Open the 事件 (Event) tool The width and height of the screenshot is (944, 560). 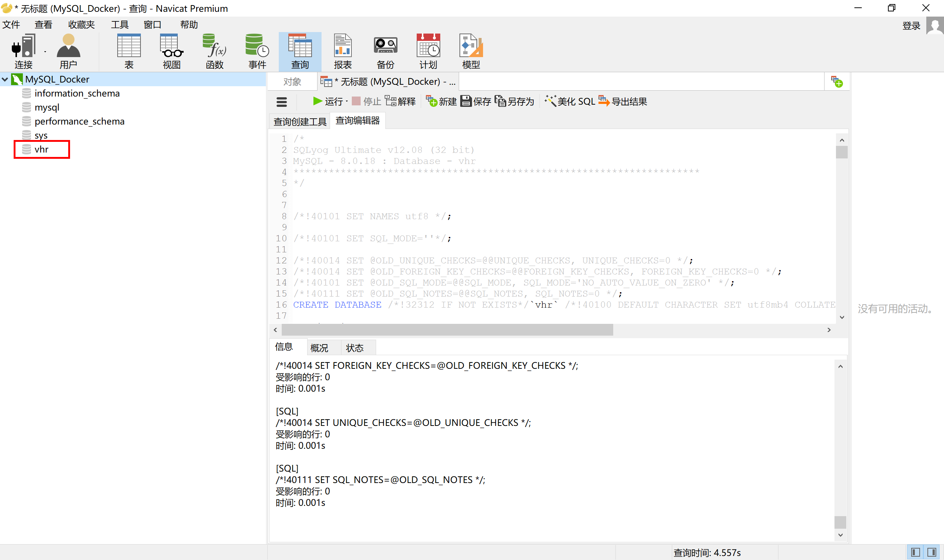[x=257, y=51]
